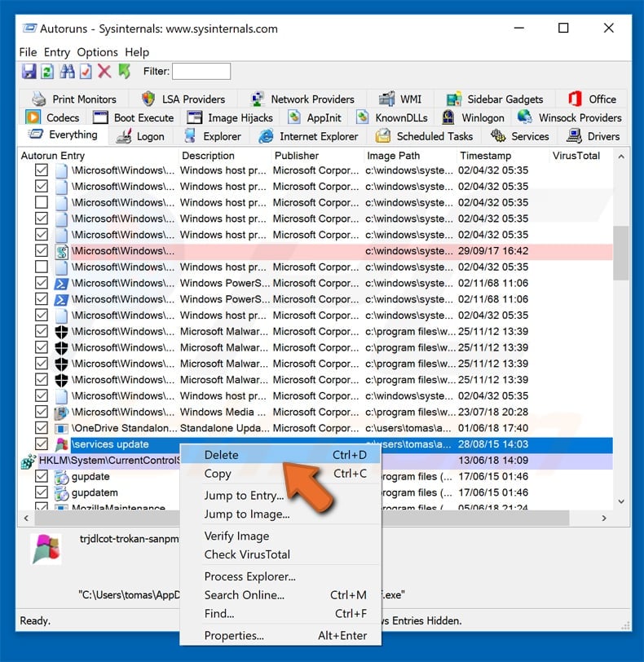Click the Winlogon tab icon

(x=448, y=117)
